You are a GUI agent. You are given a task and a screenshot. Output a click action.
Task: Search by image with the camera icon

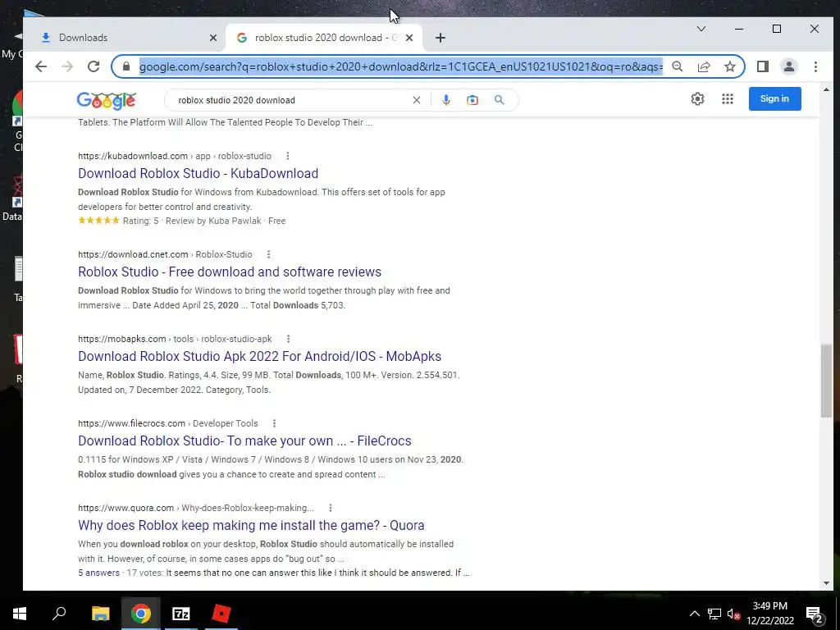click(472, 100)
